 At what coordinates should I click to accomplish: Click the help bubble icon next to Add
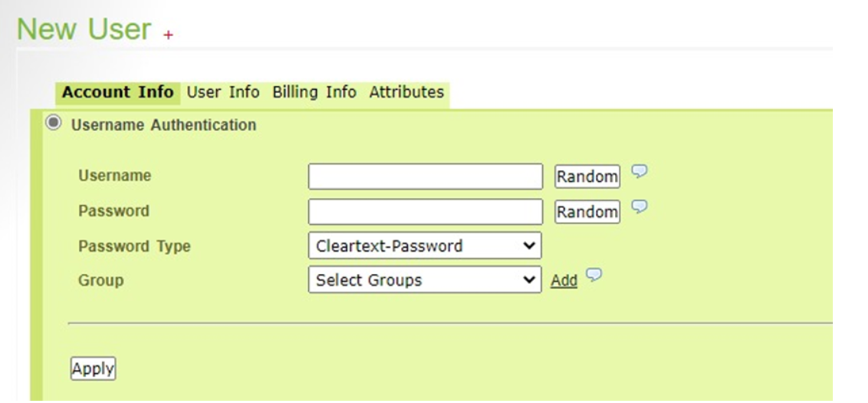click(592, 276)
